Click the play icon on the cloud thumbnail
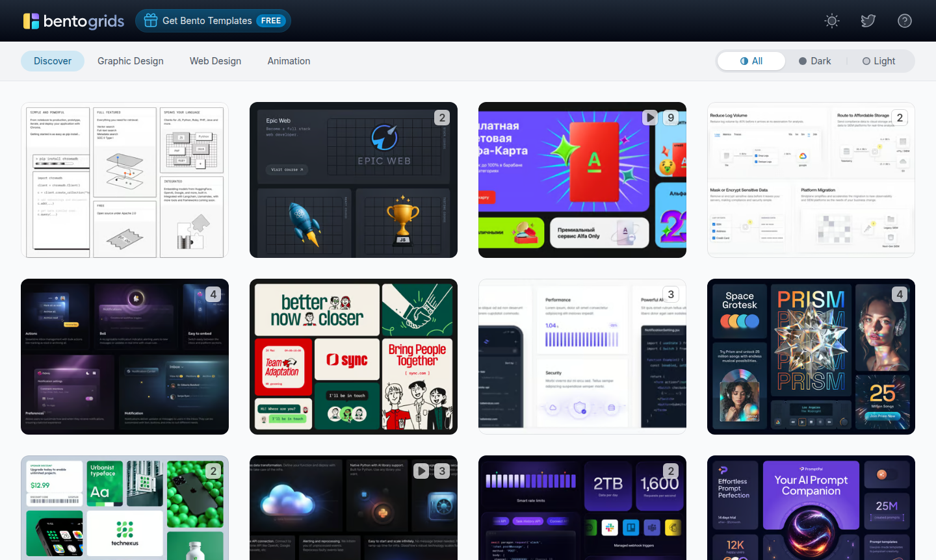Image resolution: width=936 pixels, height=560 pixels. coord(421,471)
